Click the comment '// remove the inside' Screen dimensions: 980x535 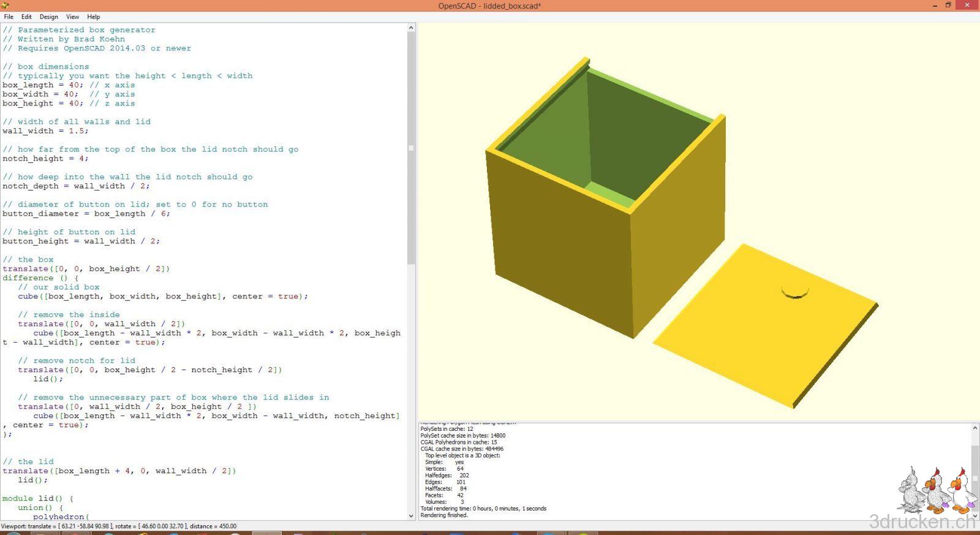69,315
